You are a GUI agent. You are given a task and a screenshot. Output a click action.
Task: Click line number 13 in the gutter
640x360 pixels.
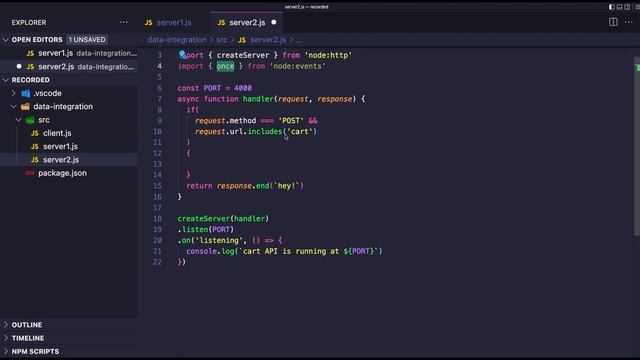[157, 164]
